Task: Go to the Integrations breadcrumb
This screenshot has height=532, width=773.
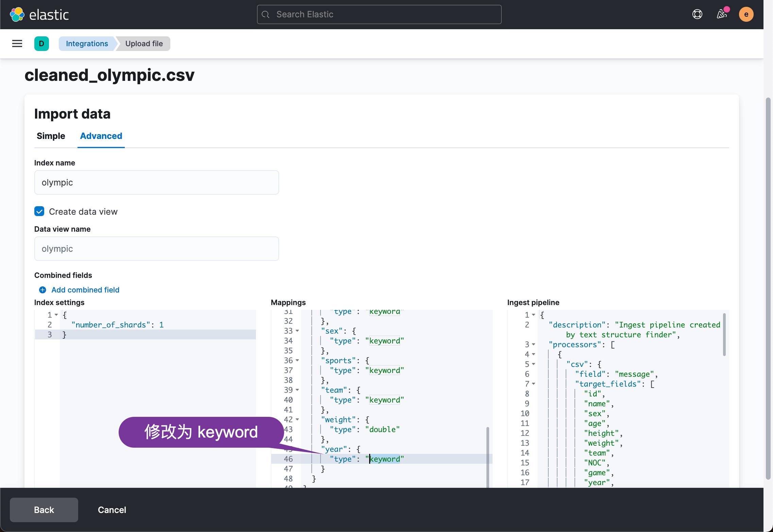Action: (x=87, y=43)
